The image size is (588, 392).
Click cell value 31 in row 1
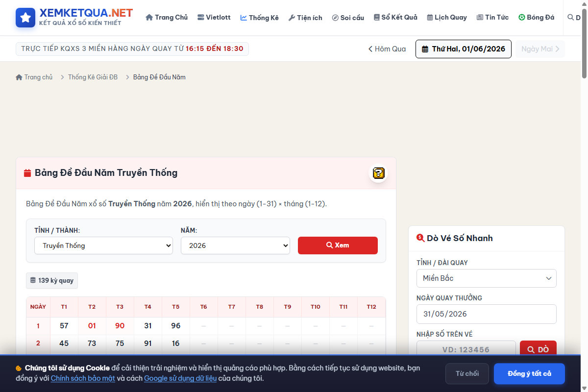pyautogui.click(x=148, y=326)
